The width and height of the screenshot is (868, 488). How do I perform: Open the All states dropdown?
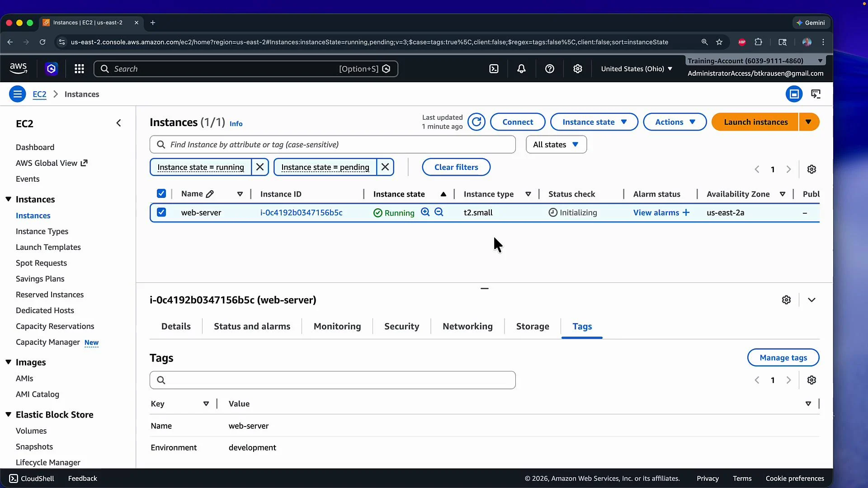coord(556,145)
